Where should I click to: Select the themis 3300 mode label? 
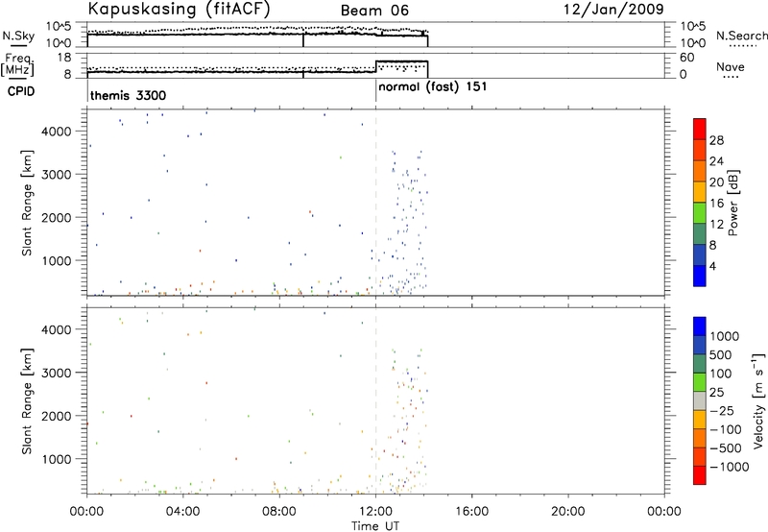(x=128, y=95)
